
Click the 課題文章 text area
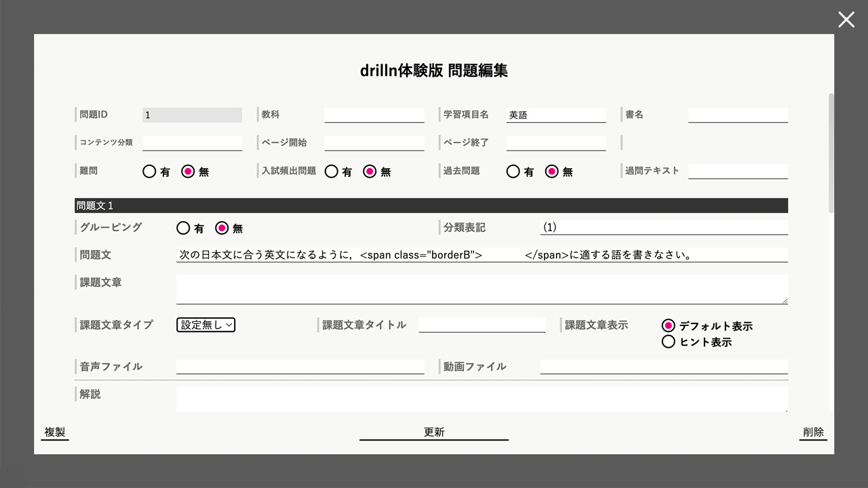481,289
